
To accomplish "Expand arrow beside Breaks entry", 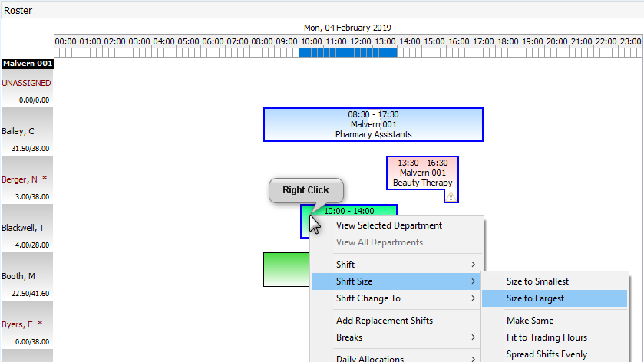I will [473, 337].
